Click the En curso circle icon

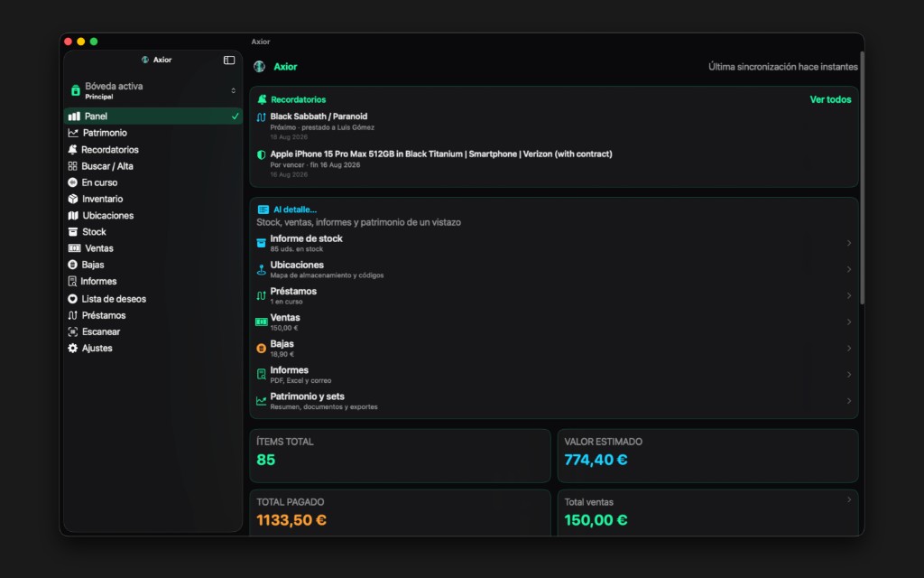pyautogui.click(x=72, y=182)
